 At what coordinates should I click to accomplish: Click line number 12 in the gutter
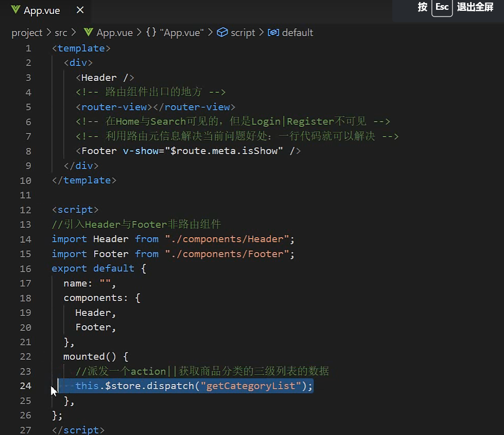click(25, 210)
